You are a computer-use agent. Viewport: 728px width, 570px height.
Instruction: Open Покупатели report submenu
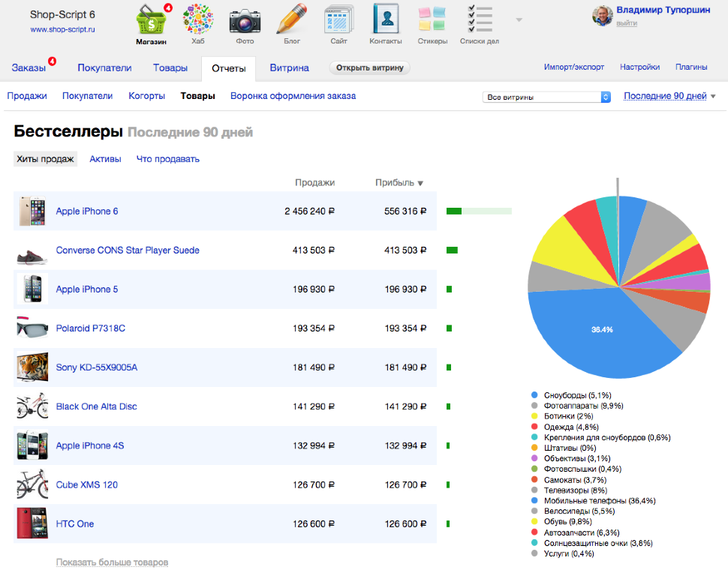pyautogui.click(x=87, y=96)
